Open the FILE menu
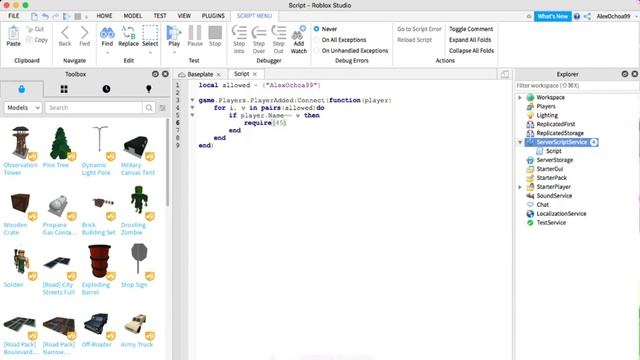Screen dimensions: 640x360 click(13, 16)
